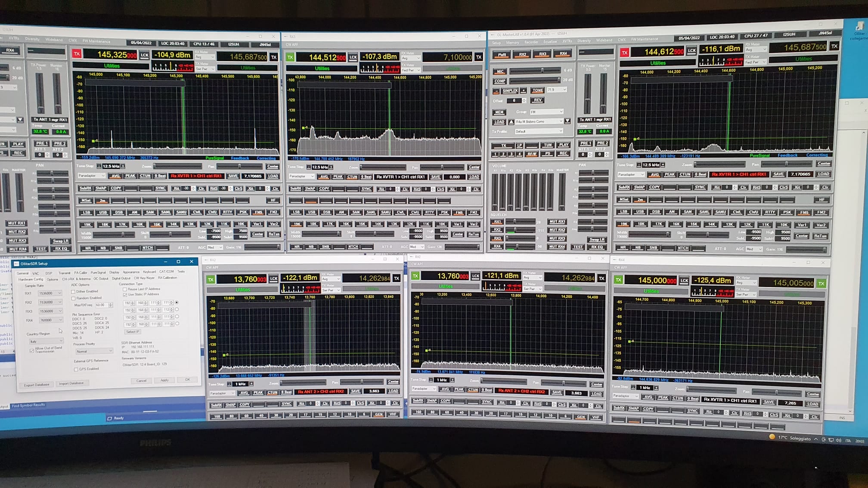
Task: Open the Equalizer menu
Action: 550,42
